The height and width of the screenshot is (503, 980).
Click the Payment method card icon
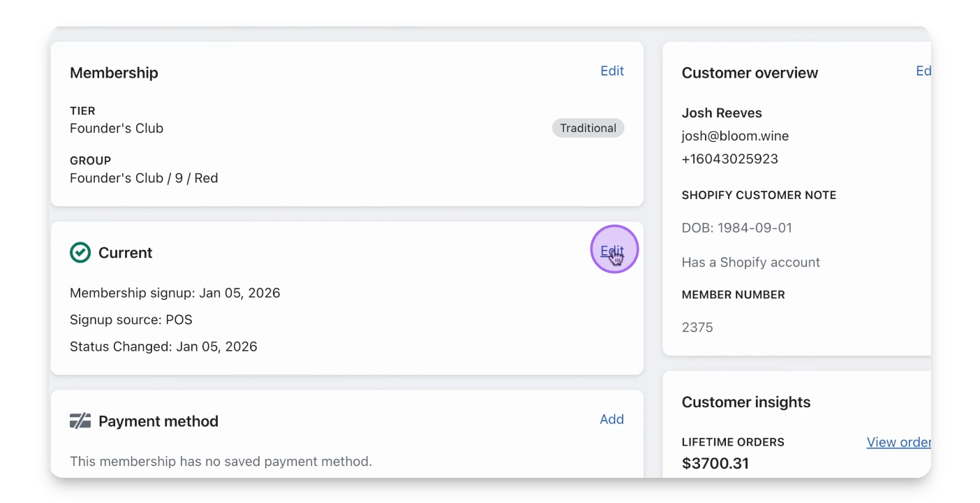[80, 421]
